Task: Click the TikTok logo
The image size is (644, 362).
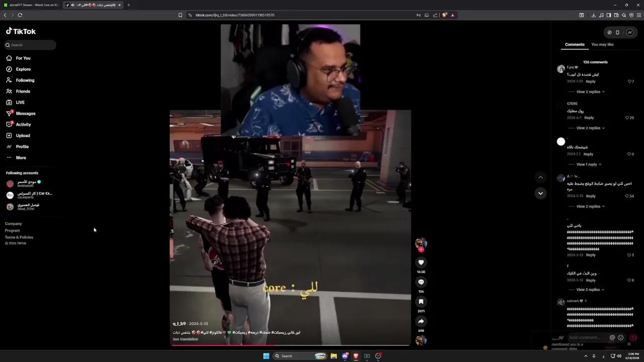Action: click(x=21, y=31)
